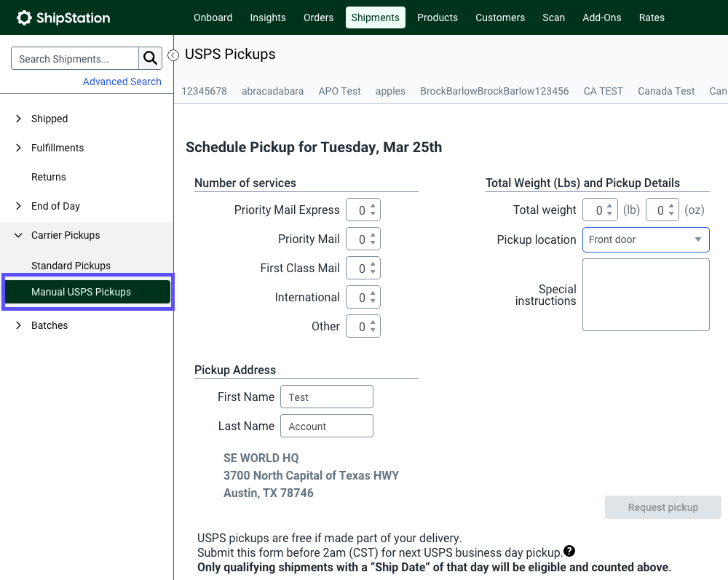Increase total weight pounds
Viewport: 728px width, 580px height.
click(x=609, y=206)
